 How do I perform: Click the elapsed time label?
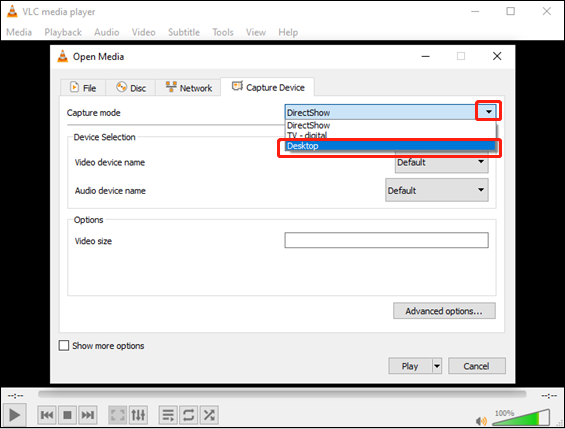coord(15,396)
